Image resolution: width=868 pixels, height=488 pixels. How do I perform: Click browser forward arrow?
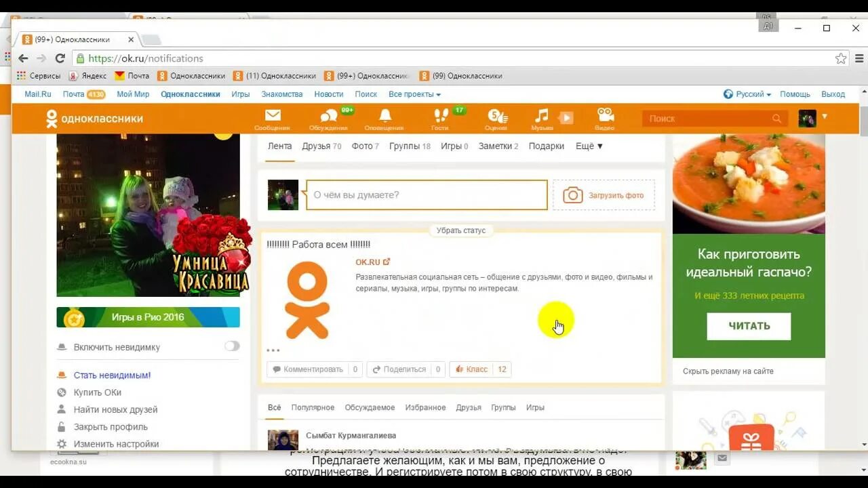pyautogui.click(x=41, y=58)
